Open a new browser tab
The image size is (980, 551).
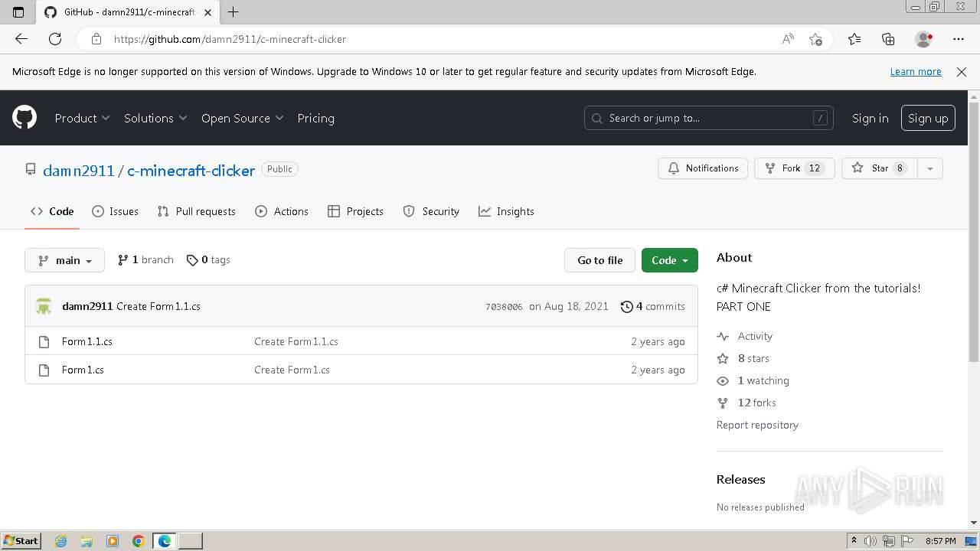click(x=234, y=11)
